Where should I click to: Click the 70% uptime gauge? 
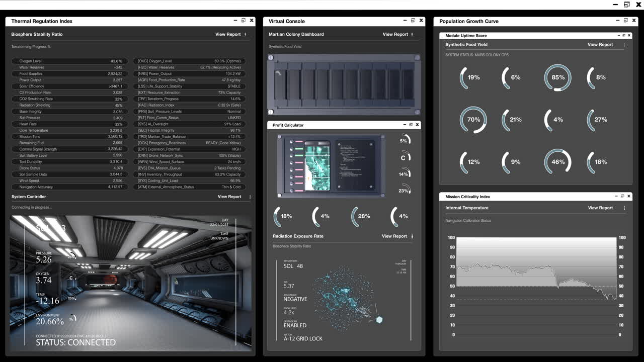(473, 120)
